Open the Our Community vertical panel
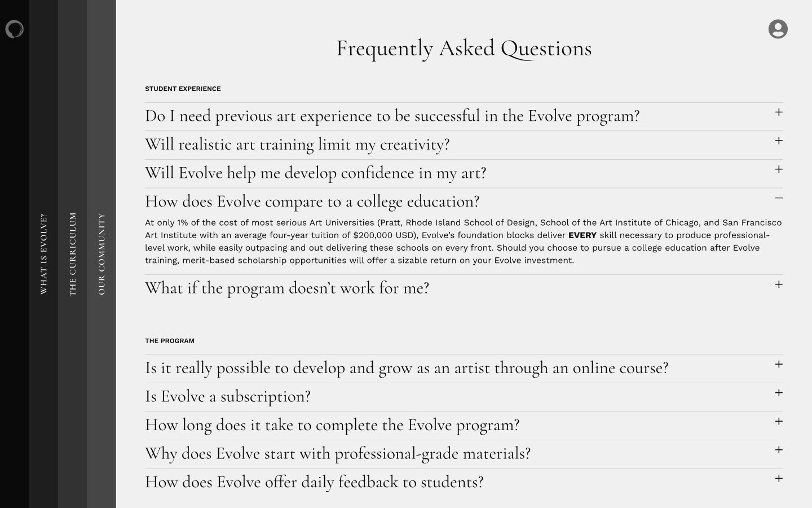 (101, 254)
